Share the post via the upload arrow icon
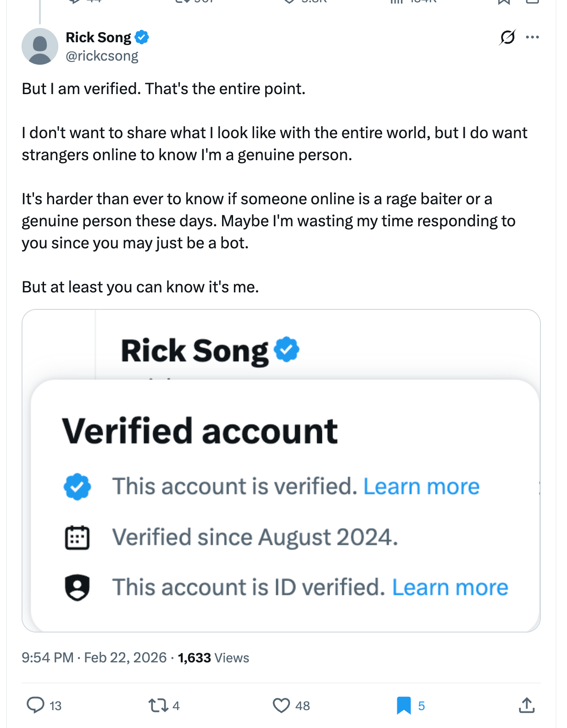The image size is (567, 728). (x=527, y=705)
